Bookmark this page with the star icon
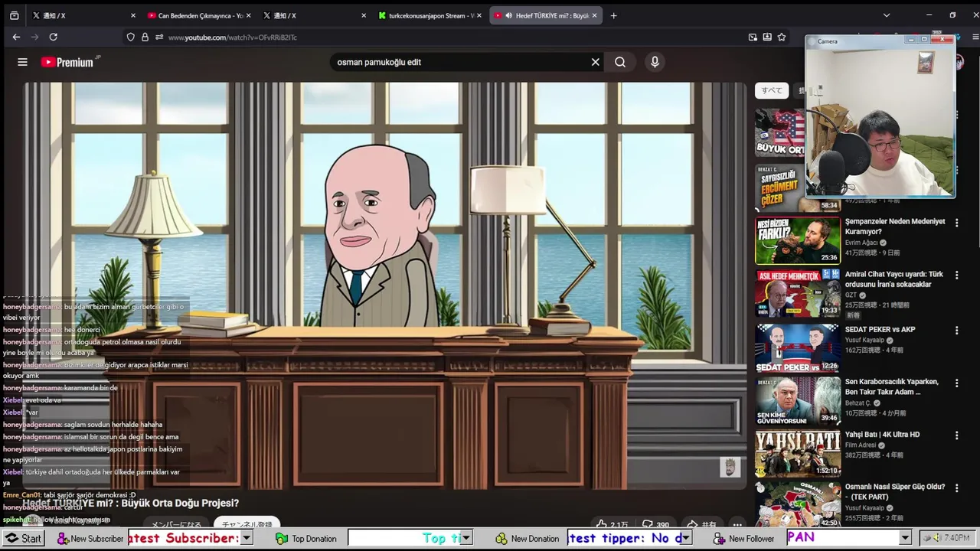980x551 pixels. pos(782,37)
